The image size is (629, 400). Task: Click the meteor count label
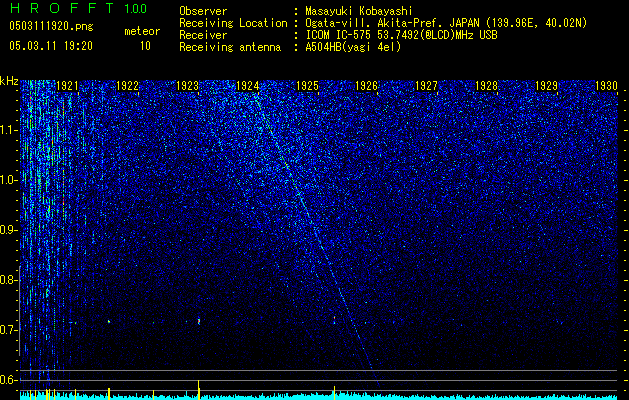point(142,31)
